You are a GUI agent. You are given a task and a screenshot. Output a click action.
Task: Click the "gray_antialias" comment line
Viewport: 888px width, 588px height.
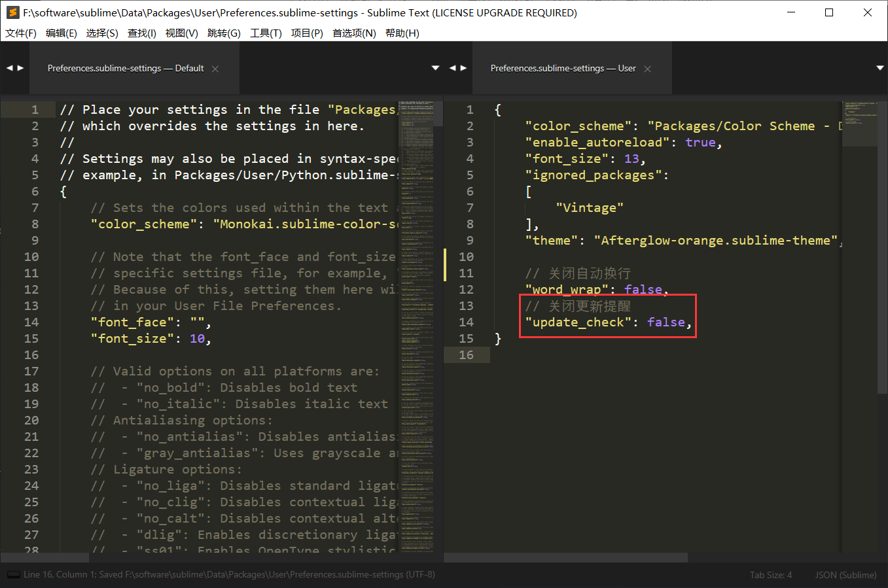pos(244,453)
